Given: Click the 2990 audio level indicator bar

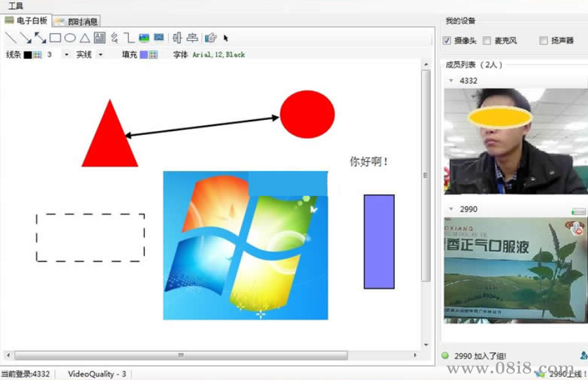Looking at the screenshot, I should coord(578,212).
